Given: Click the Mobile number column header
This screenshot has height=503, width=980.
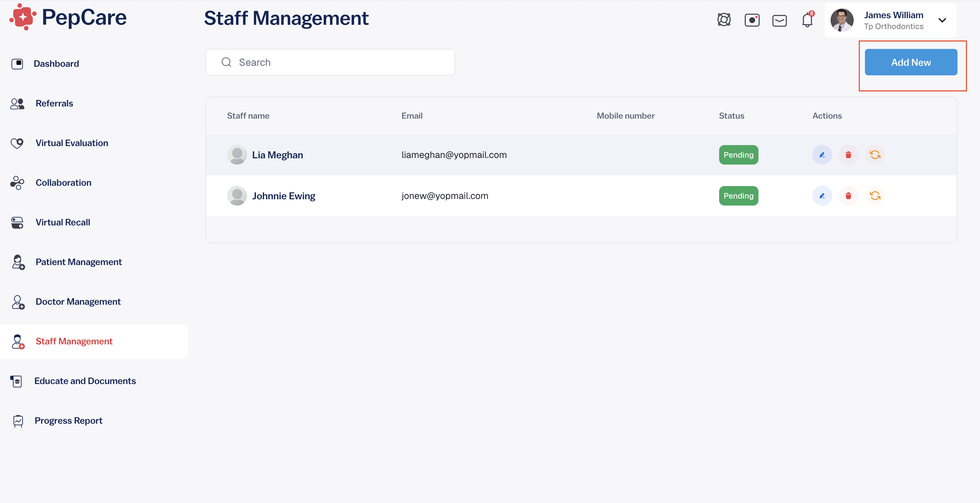Looking at the screenshot, I should tap(626, 116).
